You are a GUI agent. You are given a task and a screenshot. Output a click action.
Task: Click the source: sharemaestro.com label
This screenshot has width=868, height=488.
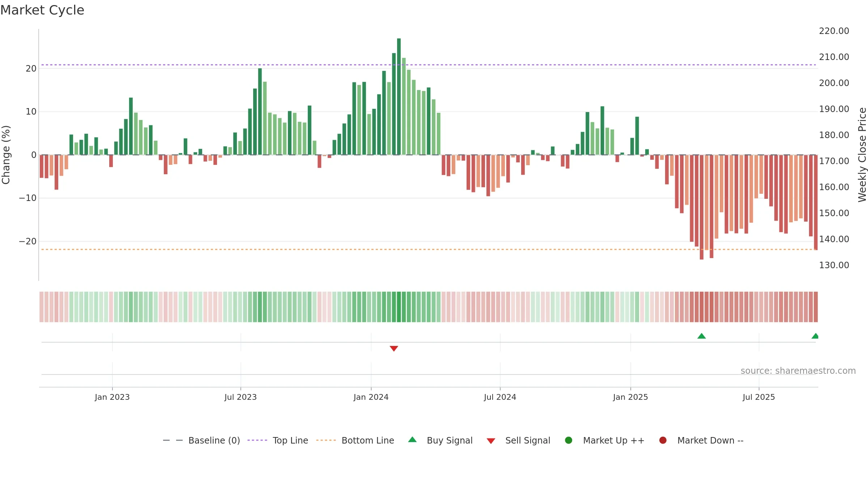click(798, 371)
